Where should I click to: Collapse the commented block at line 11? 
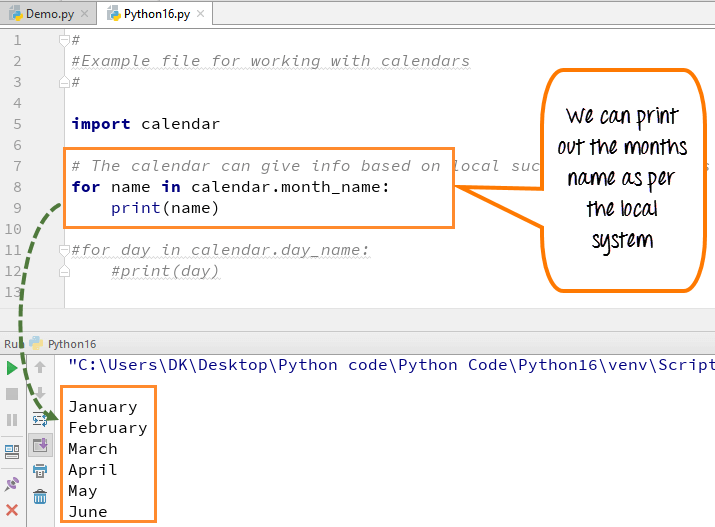pos(64,250)
